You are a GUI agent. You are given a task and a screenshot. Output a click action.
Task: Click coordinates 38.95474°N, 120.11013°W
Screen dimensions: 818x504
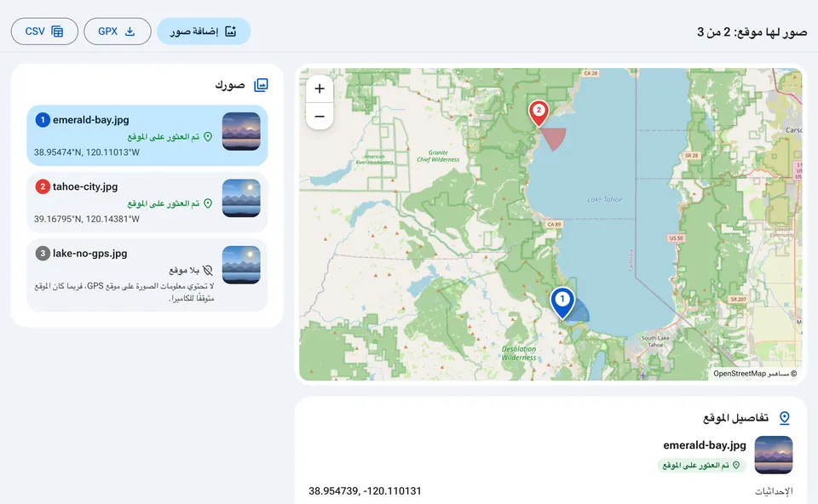pyautogui.click(x=87, y=152)
